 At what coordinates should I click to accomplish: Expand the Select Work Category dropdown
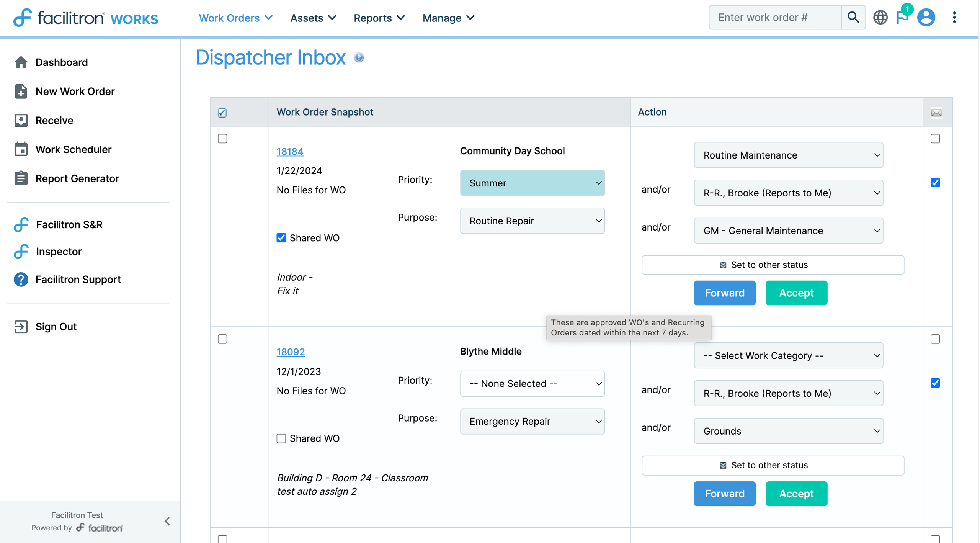pyautogui.click(x=788, y=356)
